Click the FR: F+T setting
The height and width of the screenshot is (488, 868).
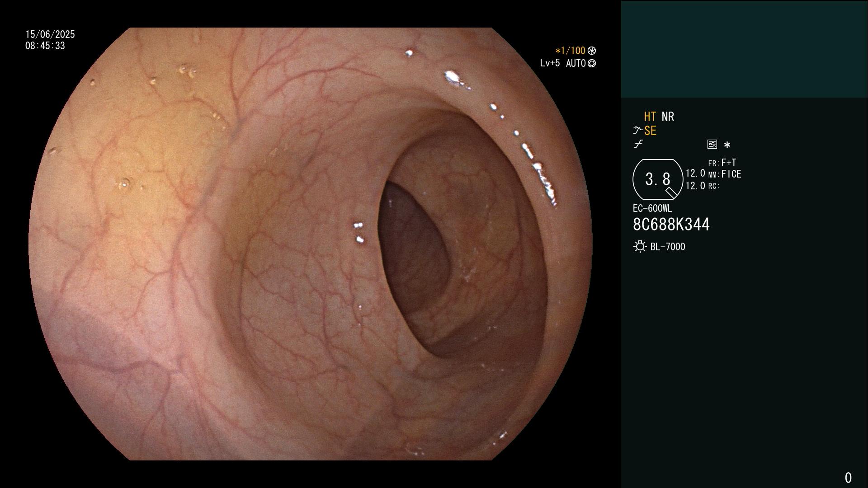[722, 163]
